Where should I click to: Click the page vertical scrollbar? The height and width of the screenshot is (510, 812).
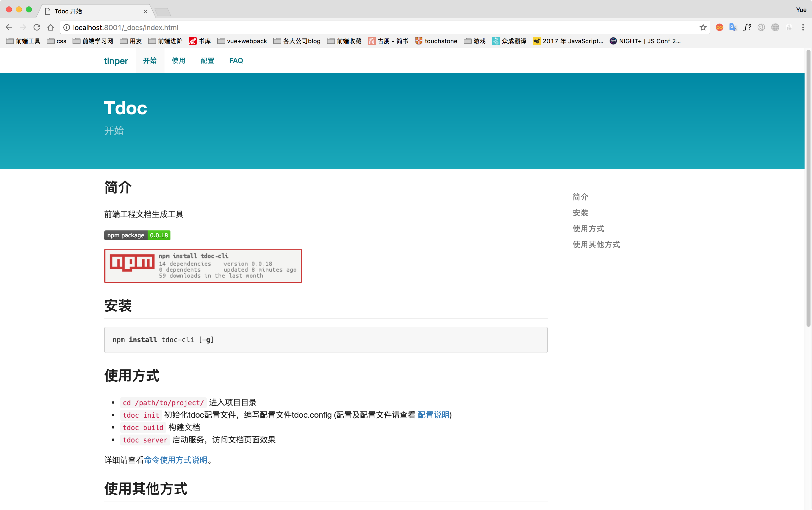click(x=808, y=189)
